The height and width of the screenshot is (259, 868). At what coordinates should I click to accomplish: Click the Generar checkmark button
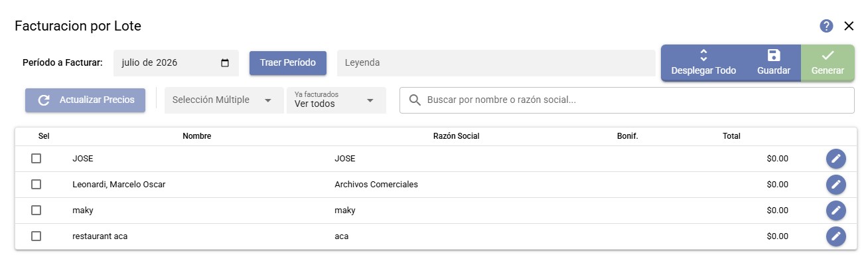828,63
